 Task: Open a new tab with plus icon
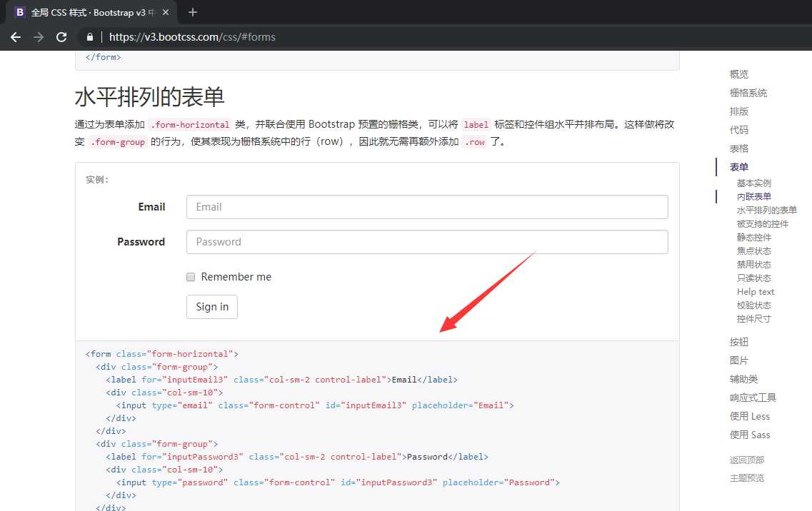pos(193,12)
